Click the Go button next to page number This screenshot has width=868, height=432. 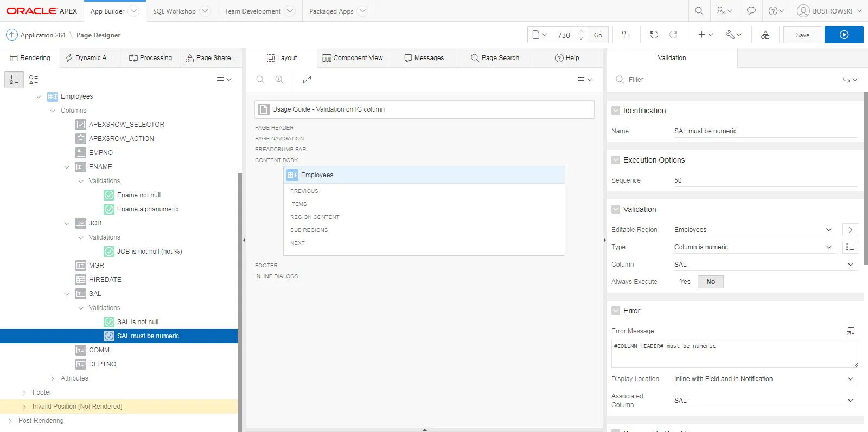pyautogui.click(x=598, y=35)
